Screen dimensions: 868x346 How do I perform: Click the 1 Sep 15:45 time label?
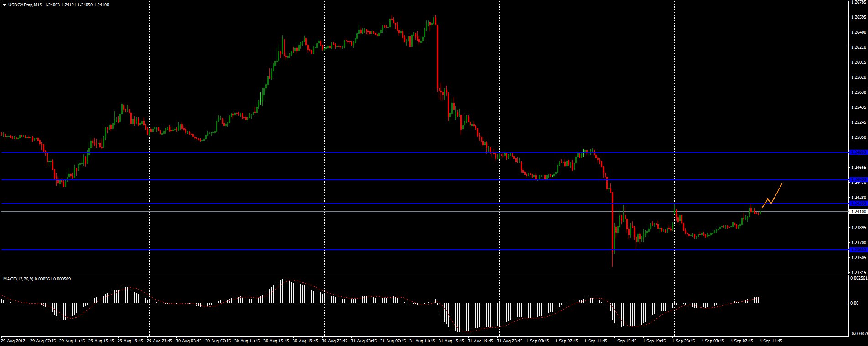click(x=625, y=341)
